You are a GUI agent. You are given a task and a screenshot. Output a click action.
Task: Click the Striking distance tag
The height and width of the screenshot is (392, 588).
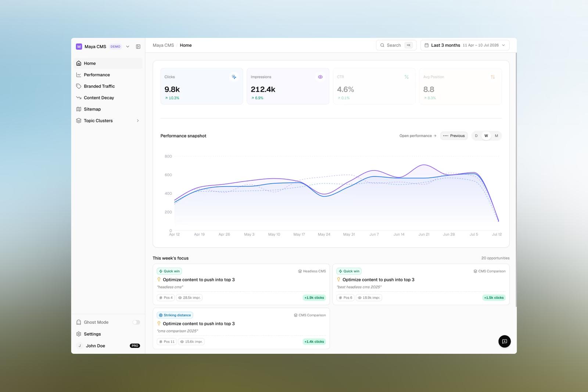coord(175,315)
